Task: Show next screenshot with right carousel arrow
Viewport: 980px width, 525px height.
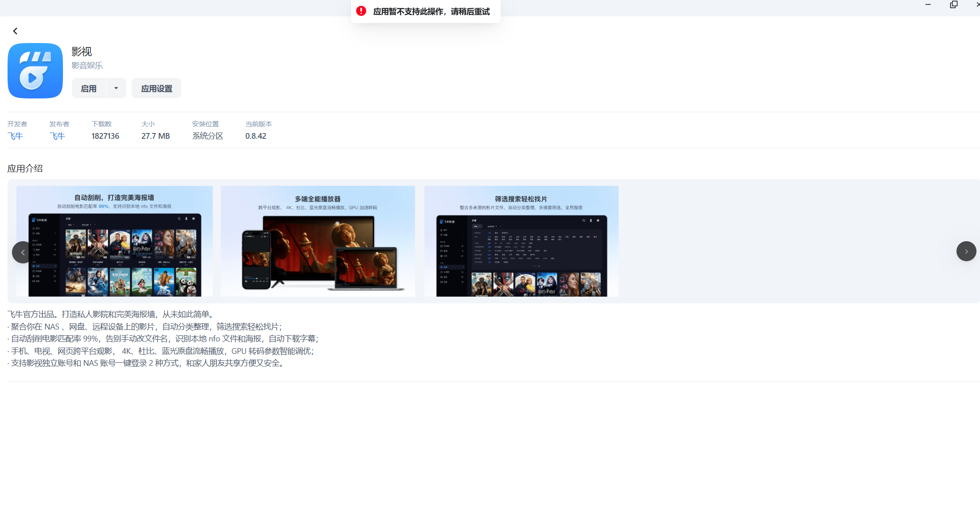Action: coord(966,251)
